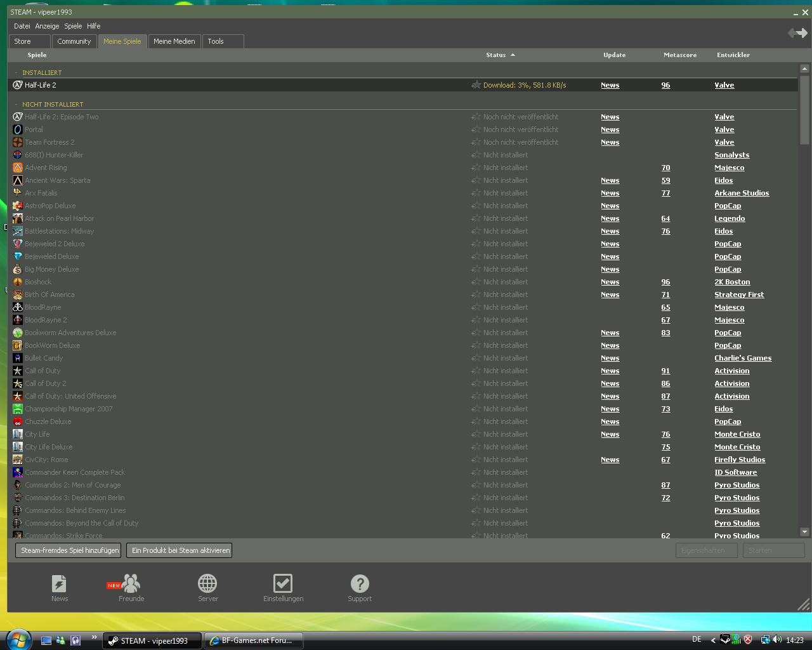Collapse the INSTALLIERT section
This screenshot has height=650, width=812.
[x=16, y=72]
